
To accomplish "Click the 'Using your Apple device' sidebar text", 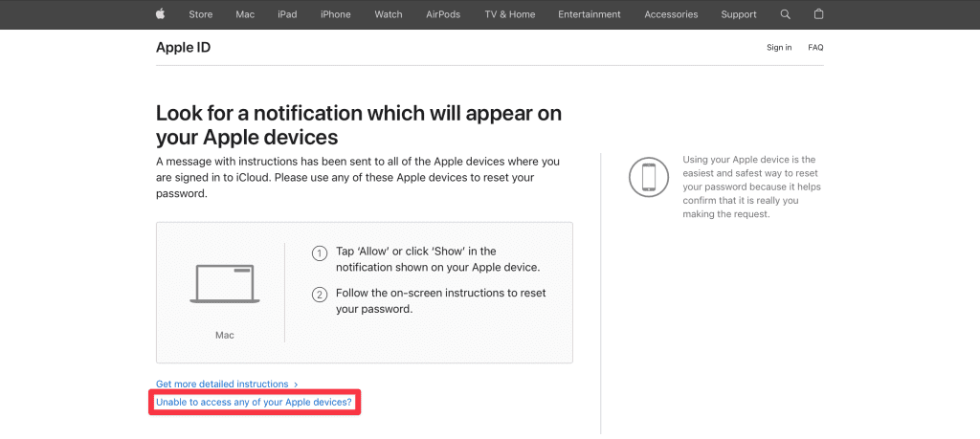I will [x=752, y=187].
